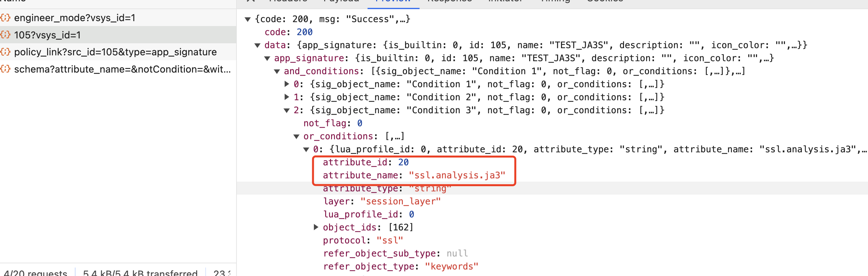Open the policy_link?src_id=105 request name

(115, 52)
